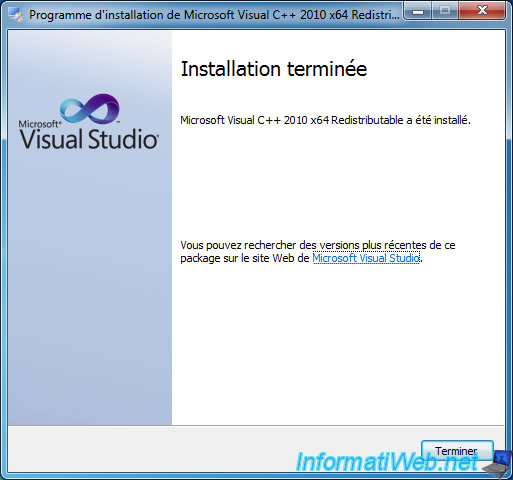
Task: Open the Microsoft Visual Studio website link
Action: [366, 258]
